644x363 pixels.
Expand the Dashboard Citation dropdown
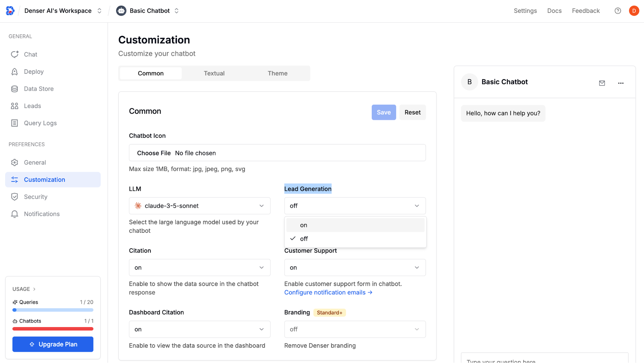click(x=199, y=329)
